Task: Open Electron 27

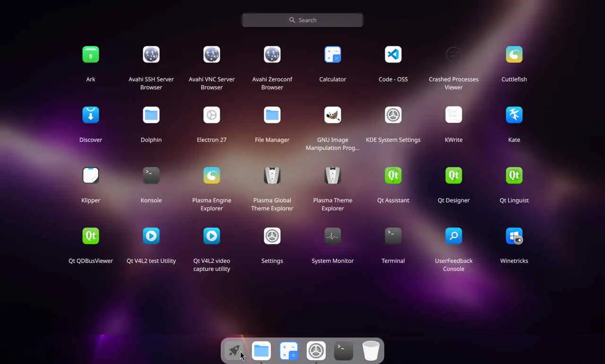Action: point(212,115)
